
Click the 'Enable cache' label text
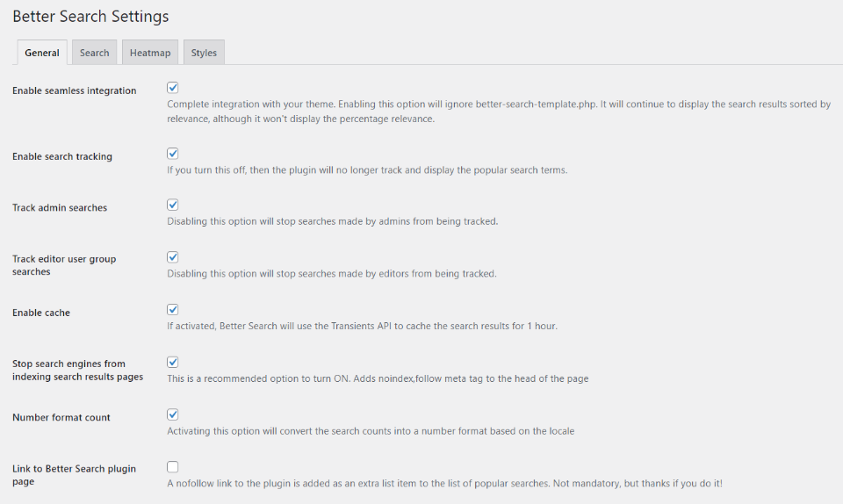(41, 313)
